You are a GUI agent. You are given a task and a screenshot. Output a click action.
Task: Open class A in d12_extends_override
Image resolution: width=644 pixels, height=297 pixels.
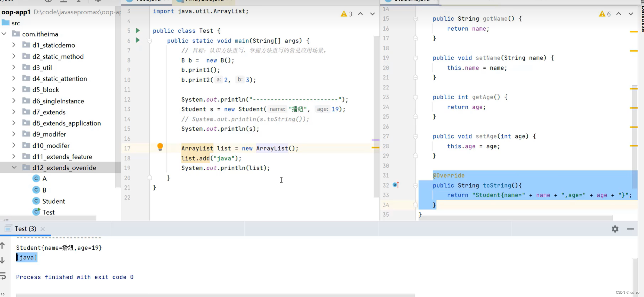click(40, 179)
